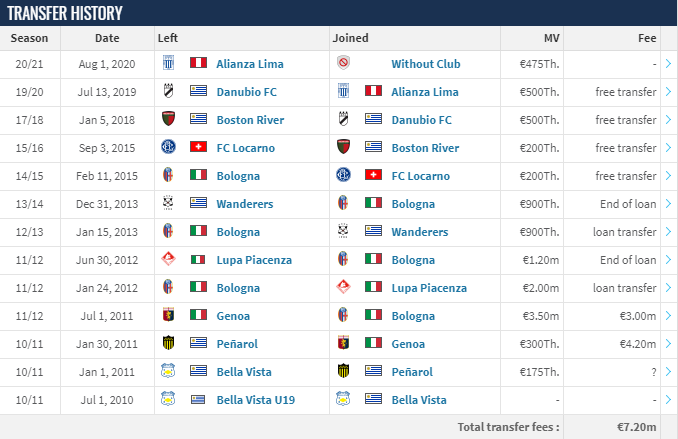Open the Without Club link
The width and height of the screenshot is (678, 439).
point(425,64)
